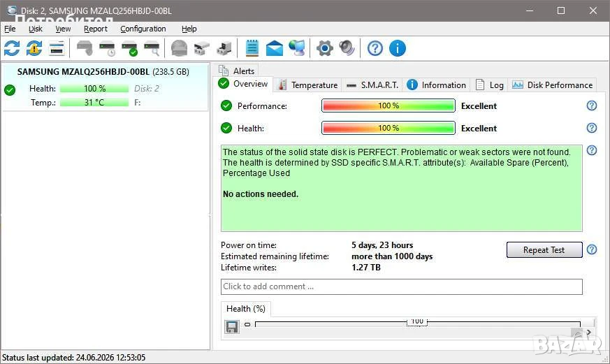Open the Disk menu

coord(36,29)
